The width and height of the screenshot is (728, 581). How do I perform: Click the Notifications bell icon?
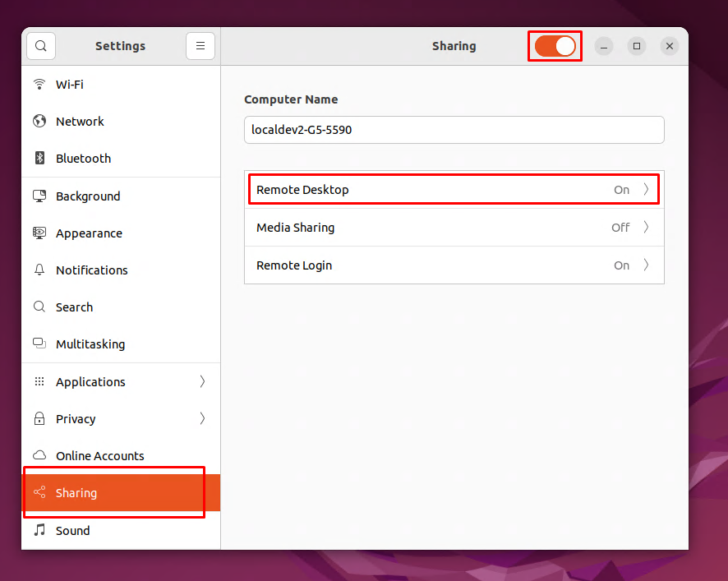[39, 270]
